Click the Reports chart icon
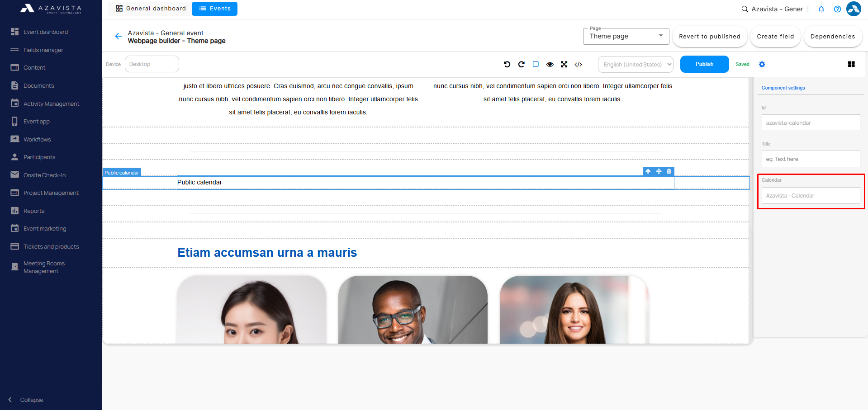This screenshot has width=868, height=410. (14, 211)
